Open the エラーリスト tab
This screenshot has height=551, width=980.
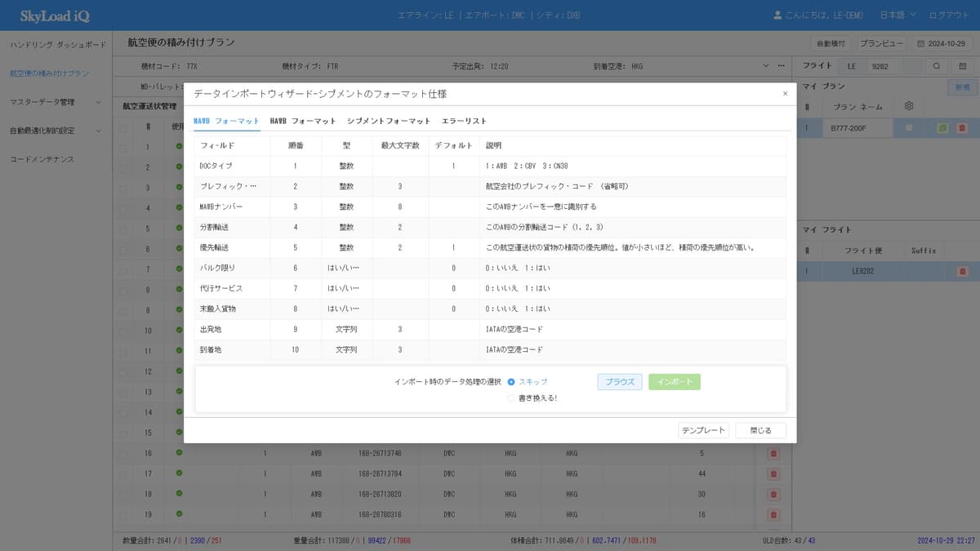pyautogui.click(x=464, y=121)
